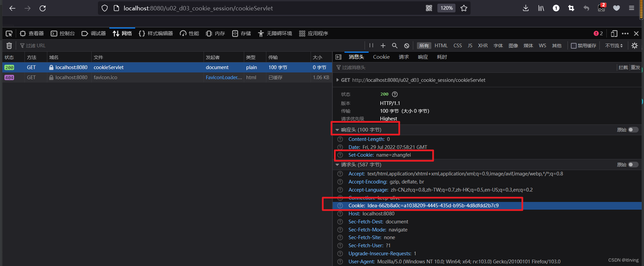
Task: Activate the element picker icon in devtools
Action: click(9, 34)
